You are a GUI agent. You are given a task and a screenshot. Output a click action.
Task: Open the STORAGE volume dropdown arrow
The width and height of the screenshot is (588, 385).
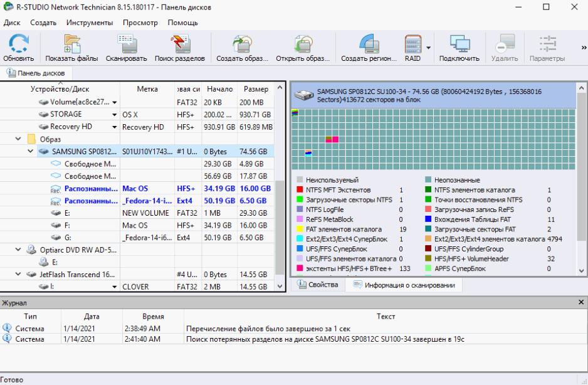tap(115, 115)
